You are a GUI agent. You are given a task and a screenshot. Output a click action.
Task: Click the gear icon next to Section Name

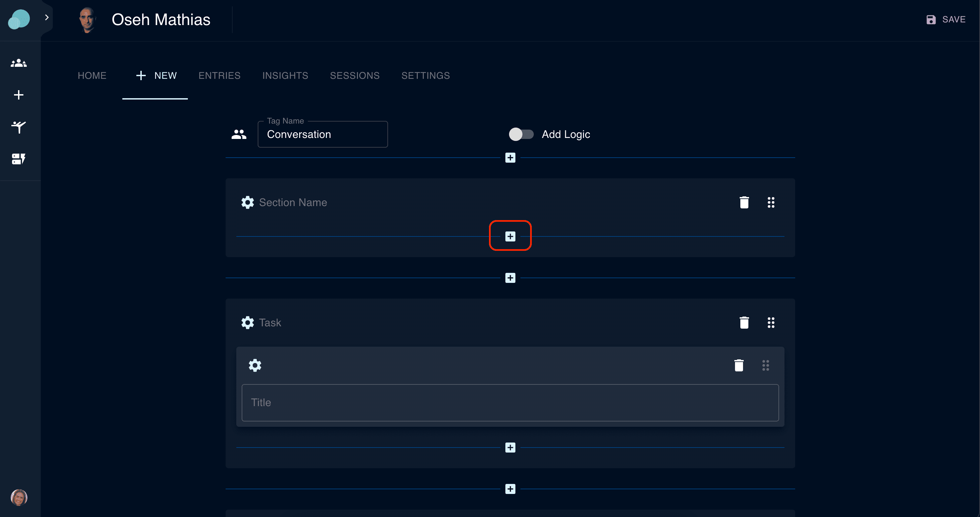(248, 202)
